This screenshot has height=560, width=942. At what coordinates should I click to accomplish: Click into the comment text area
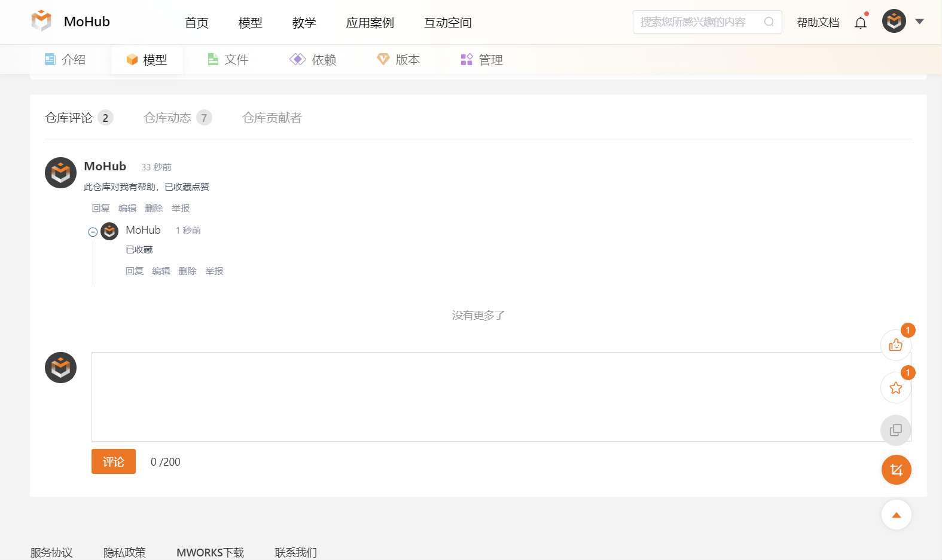501,397
